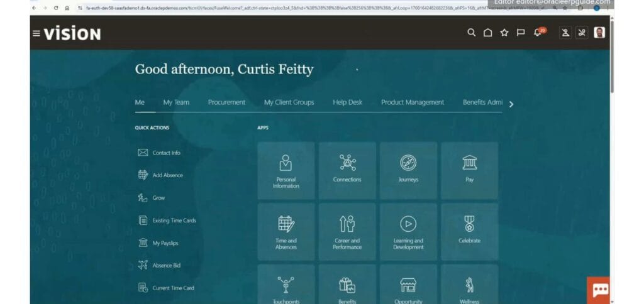Screen dimensions: 644x304
Task: Open the notifications bell
Action: (x=539, y=33)
